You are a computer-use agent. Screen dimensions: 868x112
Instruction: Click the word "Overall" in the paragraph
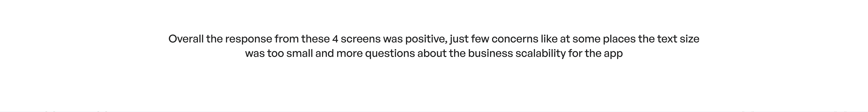186,39
